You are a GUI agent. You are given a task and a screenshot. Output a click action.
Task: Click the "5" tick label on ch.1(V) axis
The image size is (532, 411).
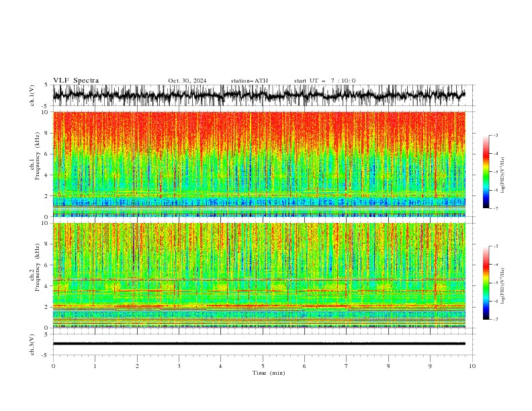46,85
